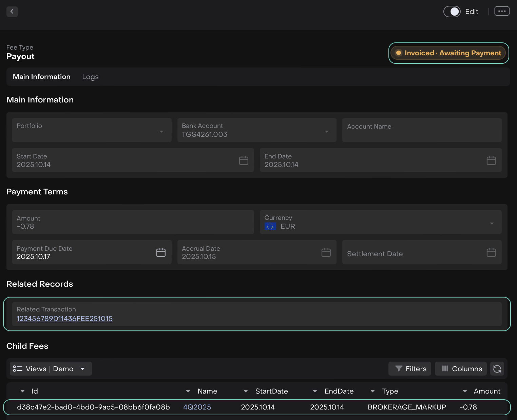Open the Filters button
This screenshot has height=420, width=517.
click(410, 369)
